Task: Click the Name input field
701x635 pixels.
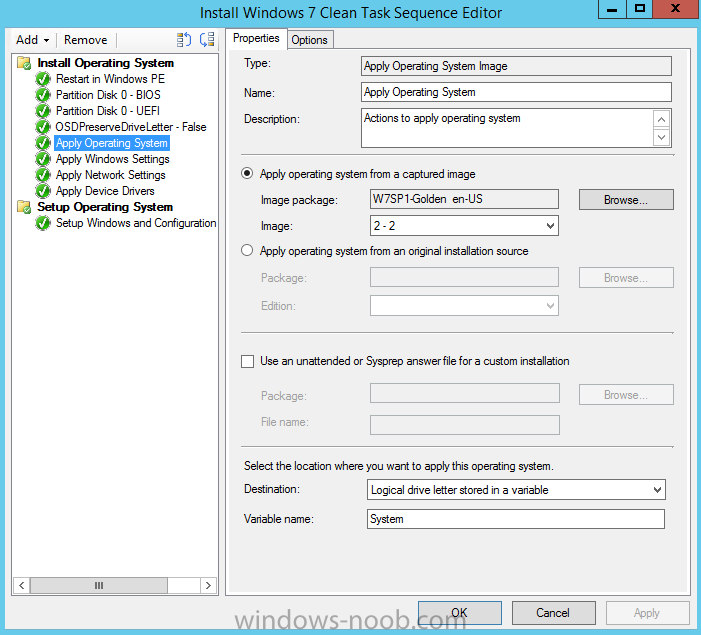Action: [x=516, y=92]
